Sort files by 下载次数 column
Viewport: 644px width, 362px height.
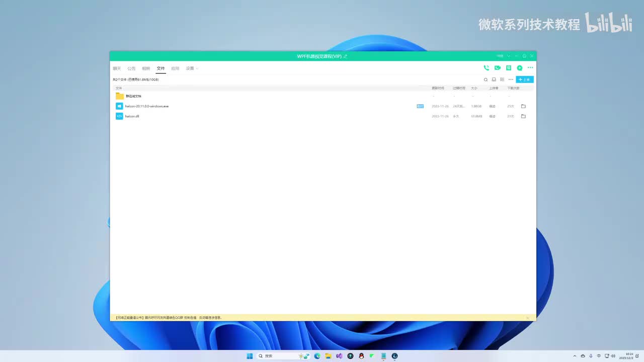pos(513,88)
